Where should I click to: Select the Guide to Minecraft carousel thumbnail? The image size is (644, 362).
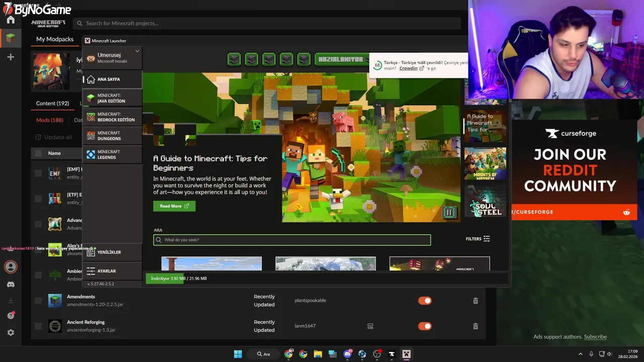tap(485, 126)
